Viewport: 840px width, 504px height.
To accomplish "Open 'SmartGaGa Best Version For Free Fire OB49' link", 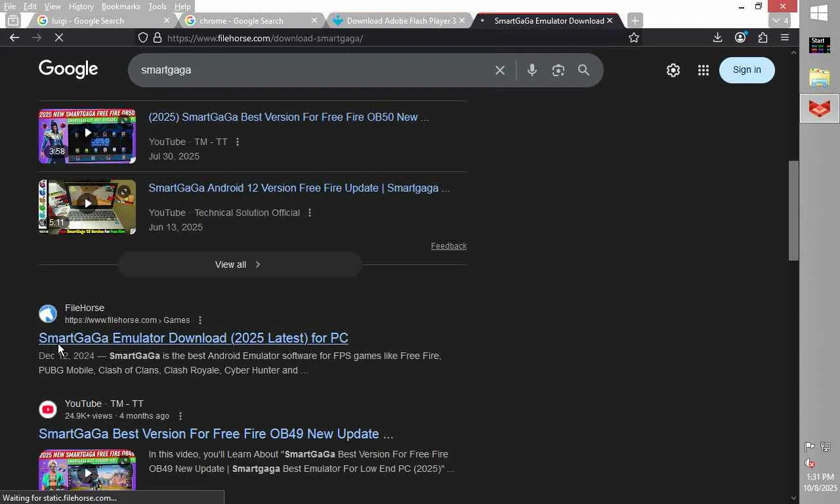I will [x=216, y=434].
